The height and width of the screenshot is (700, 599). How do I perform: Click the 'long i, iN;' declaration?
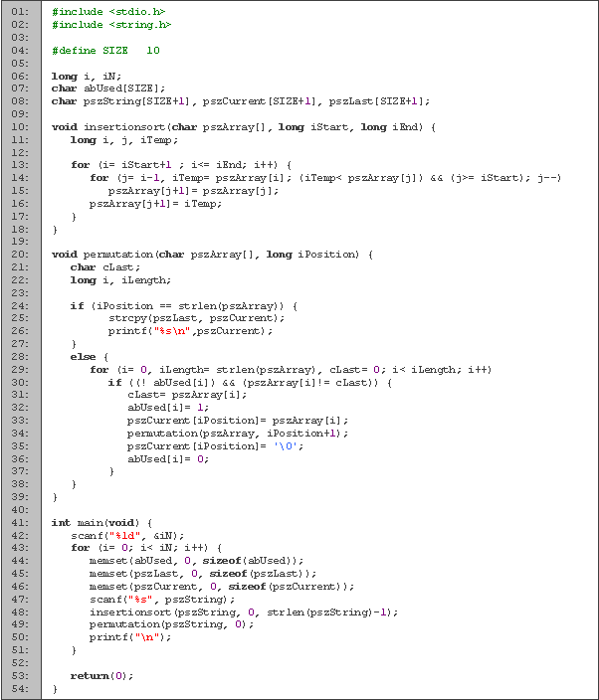click(87, 77)
